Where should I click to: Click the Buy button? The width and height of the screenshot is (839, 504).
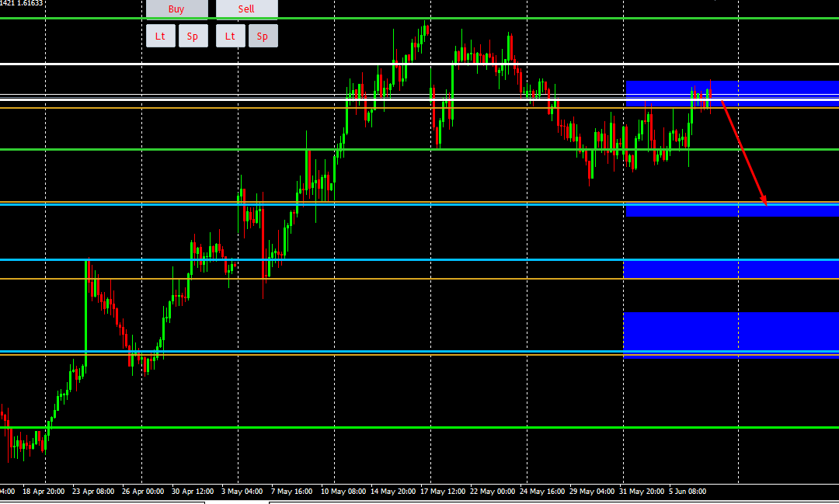click(176, 9)
